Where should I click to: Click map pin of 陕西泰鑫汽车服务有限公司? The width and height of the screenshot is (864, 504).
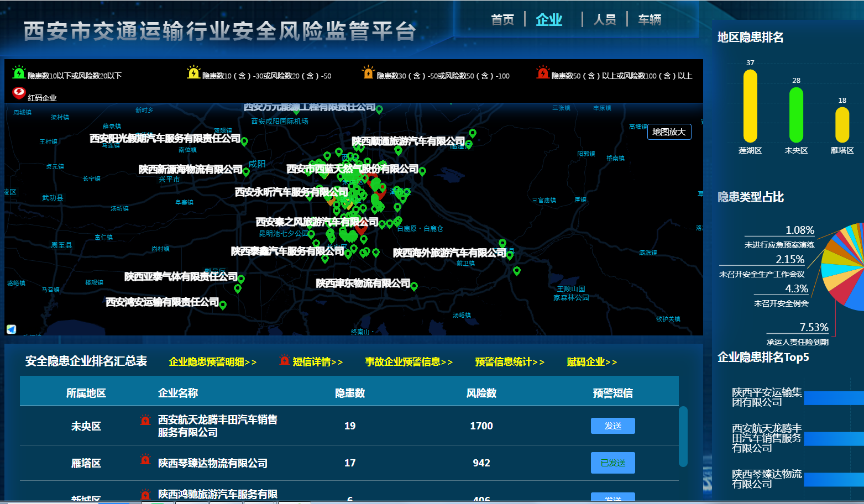click(x=348, y=254)
